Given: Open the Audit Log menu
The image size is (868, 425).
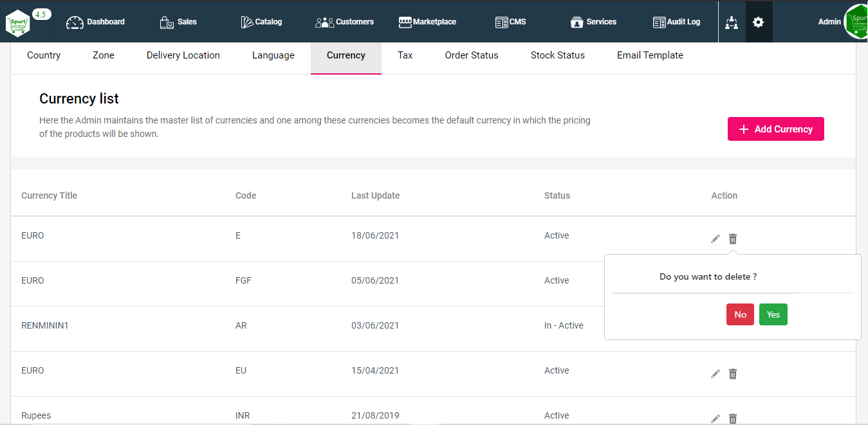Looking at the screenshot, I should click(676, 22).
